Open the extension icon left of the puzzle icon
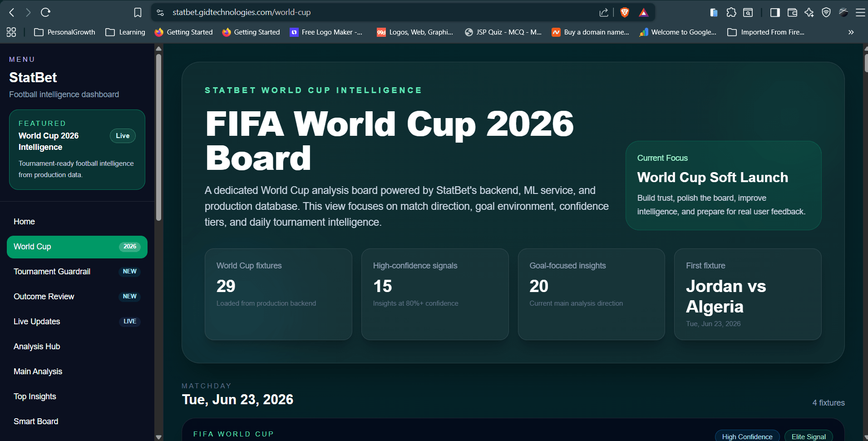This screenshot has width=868, height=441. (714, 12)
